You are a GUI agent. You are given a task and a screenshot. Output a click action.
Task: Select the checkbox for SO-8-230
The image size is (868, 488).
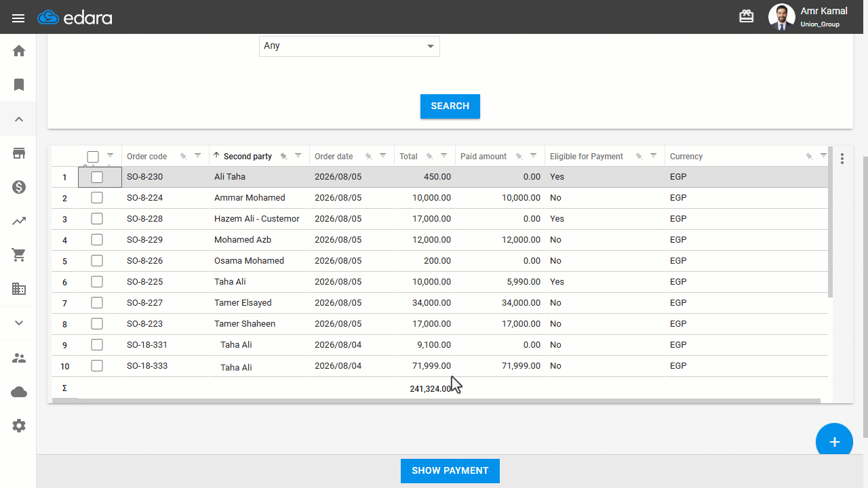coord(97,177)
